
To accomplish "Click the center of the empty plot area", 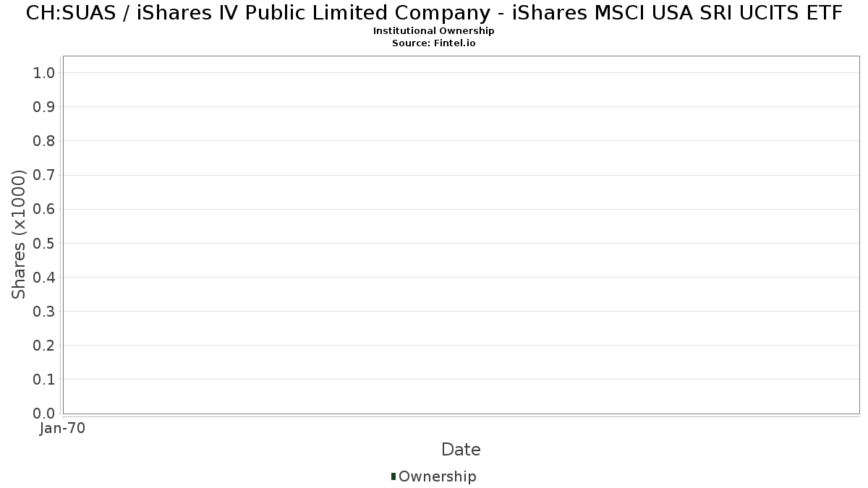I will point(461,234).
